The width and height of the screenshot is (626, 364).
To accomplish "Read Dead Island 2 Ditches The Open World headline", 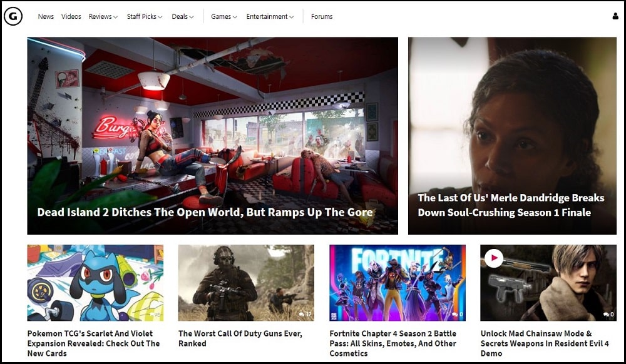I will click(205, 213).
